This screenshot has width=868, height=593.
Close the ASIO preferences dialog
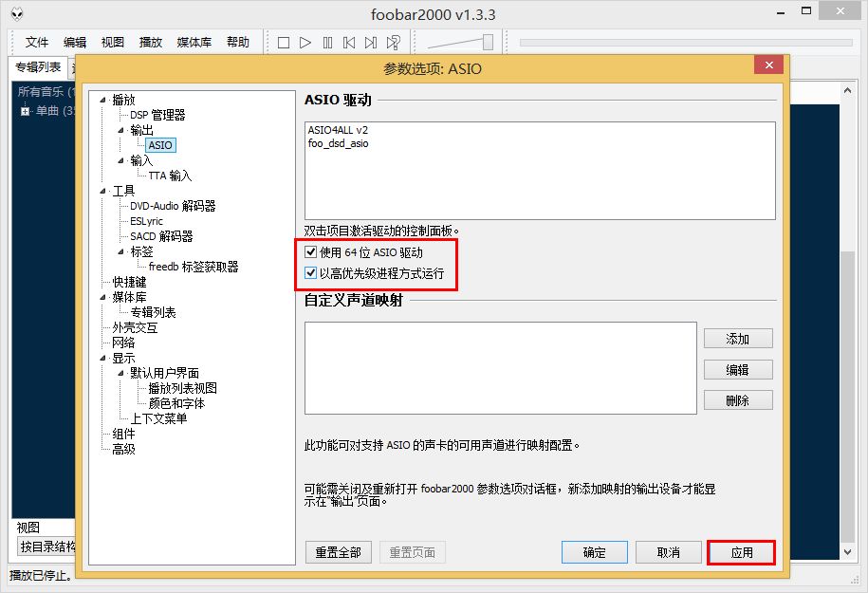(768, 65)
